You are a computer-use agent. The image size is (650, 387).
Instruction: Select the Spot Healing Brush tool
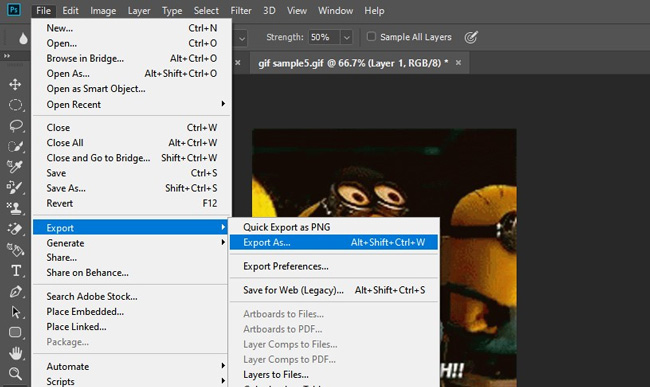point(15,187)
